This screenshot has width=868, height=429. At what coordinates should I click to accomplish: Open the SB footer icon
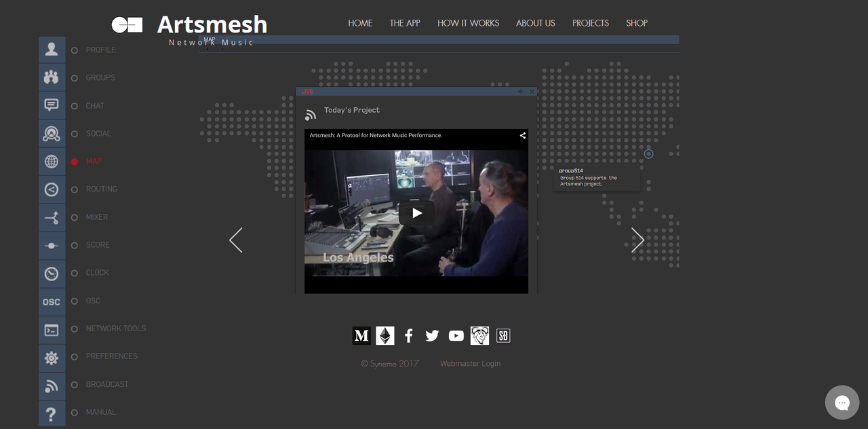click(x=503, y=335)
